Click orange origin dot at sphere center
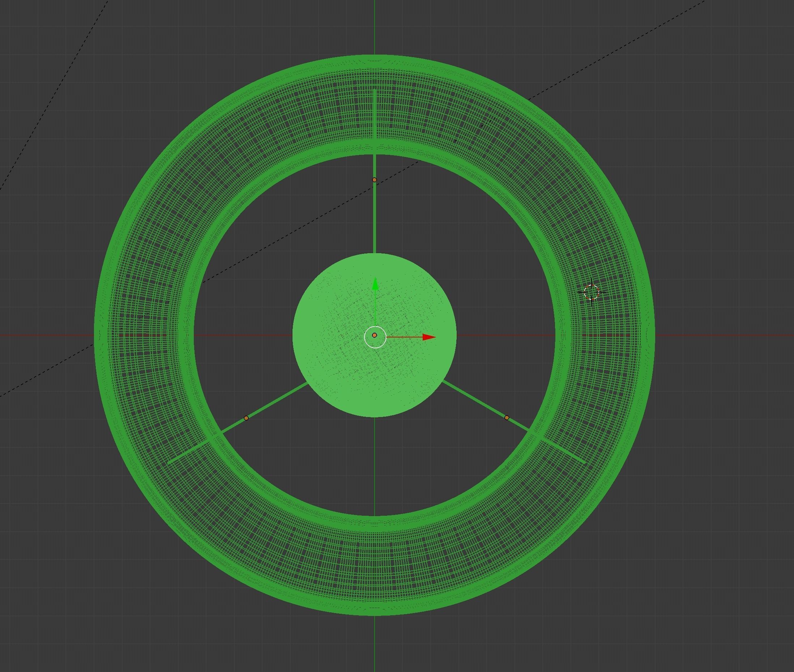Viewport: 794px width, 672px height. (x=375, y=335)
